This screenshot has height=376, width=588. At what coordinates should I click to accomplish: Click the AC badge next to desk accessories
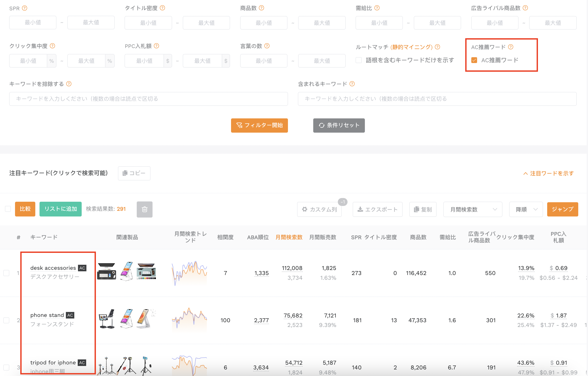point(82,268)
